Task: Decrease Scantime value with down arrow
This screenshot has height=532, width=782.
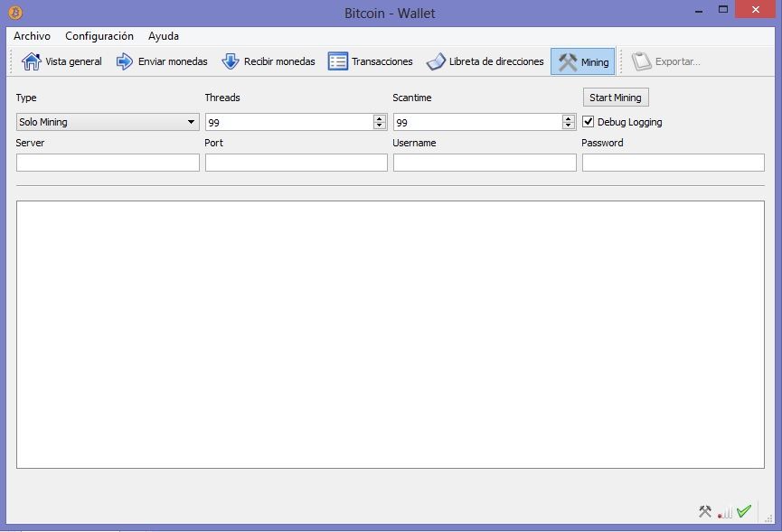Action: (568, 126)
